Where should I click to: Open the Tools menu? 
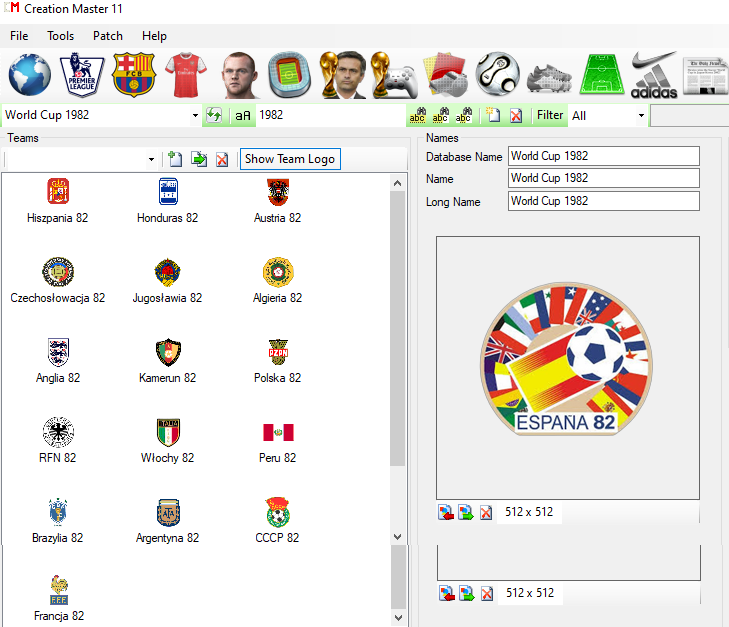60,36
